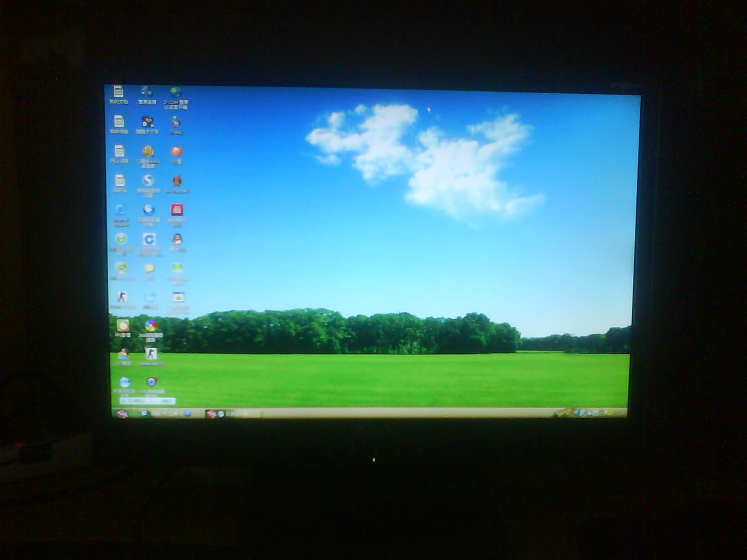Select the network connection icon with two computers
Image resolution: width=747 pixels, height=560 pixels.
click(x=147, y=91)
